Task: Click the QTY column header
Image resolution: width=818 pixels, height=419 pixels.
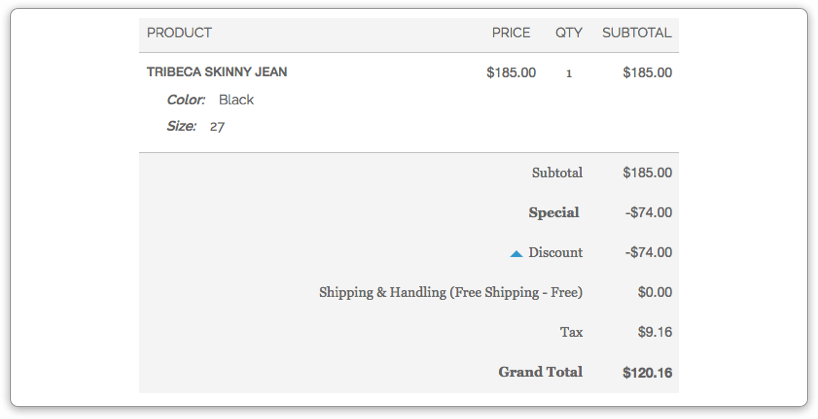Action: pos(569,33)
